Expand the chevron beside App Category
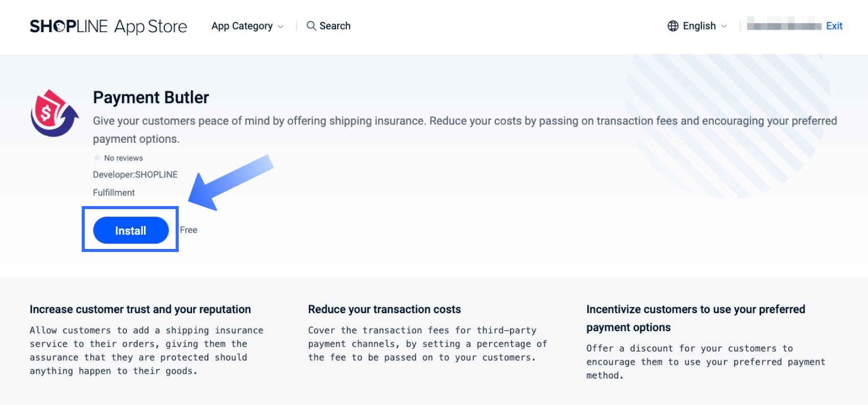Viewport: 868px width, 405px height. [281, 27]
